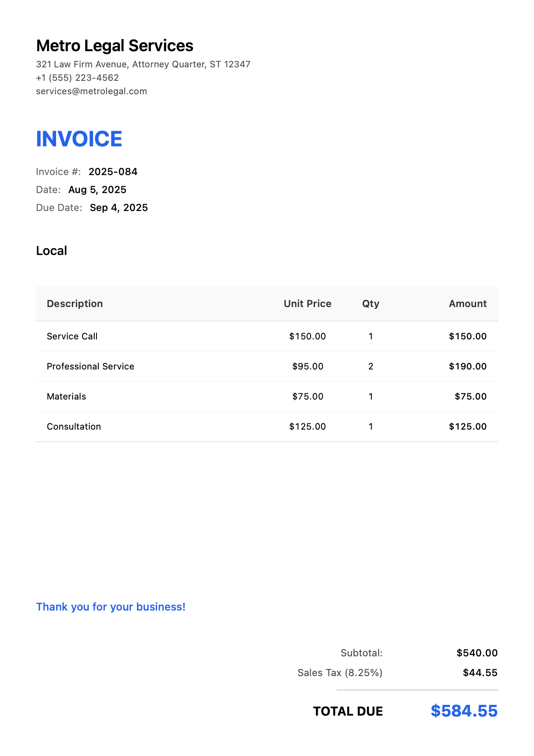Click the 'Invoice #:' label
This screenshot has width=534, height=756.
click(58, 171)
